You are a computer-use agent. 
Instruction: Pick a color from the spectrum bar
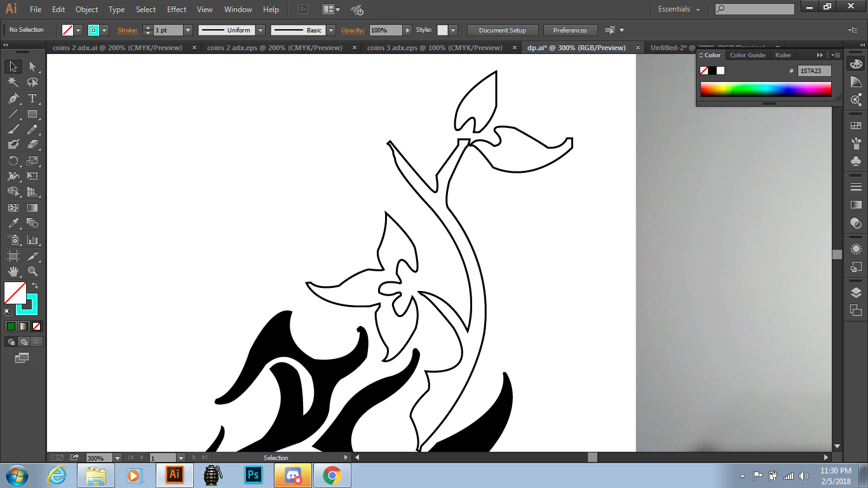pos(765,89)
